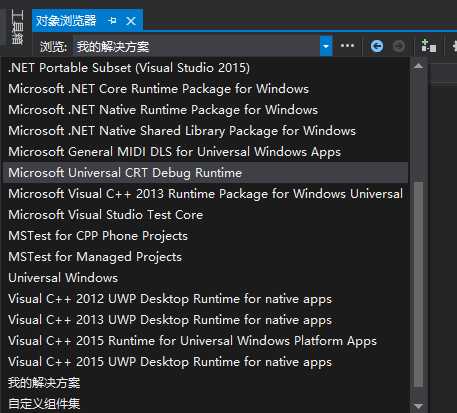Select Microsoft Universal CRT Debug Runtime
Image resolution: width=457 pixels, height=413 pixels.
205,173
